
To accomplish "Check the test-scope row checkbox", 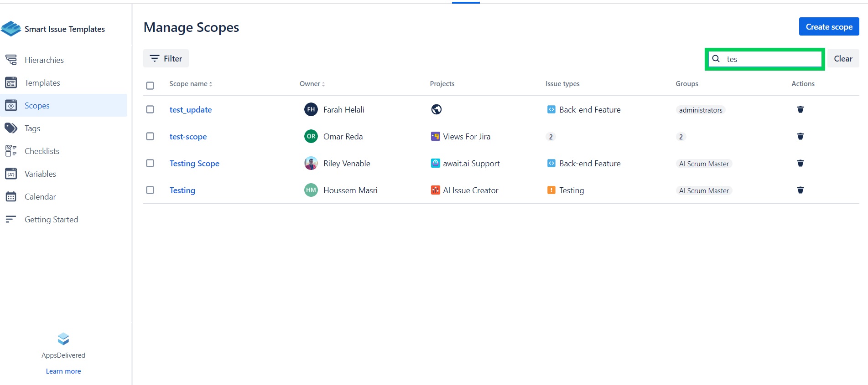I will pos(150,136).
